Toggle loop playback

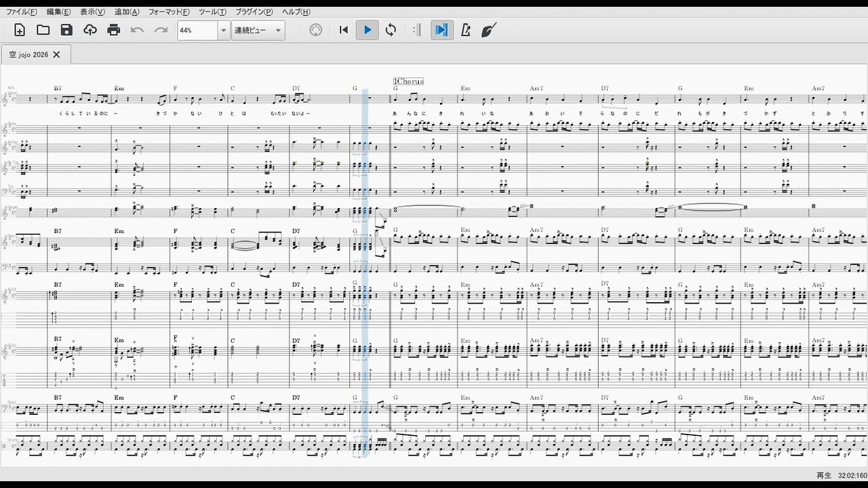391,30
